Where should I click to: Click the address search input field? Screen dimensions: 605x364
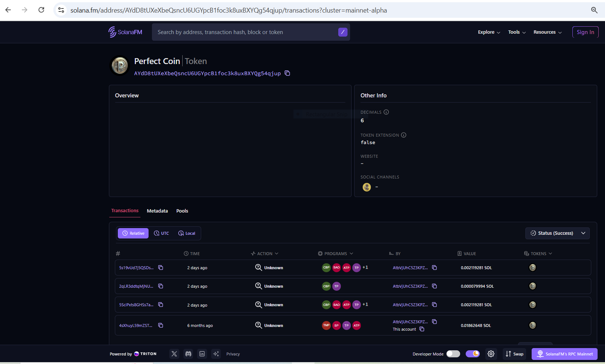(245, 32)
